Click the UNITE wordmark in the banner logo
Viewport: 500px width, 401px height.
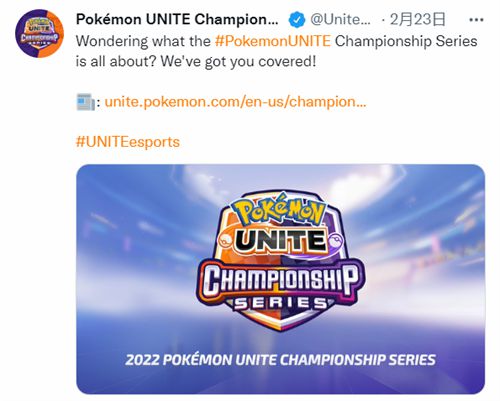tap(281, 240)
